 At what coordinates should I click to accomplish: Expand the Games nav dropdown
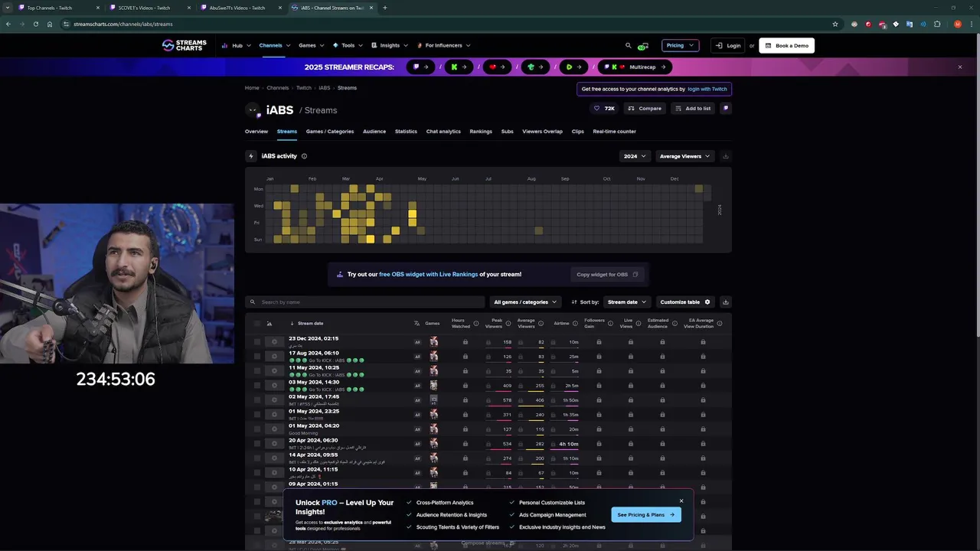tap(311, 45)
